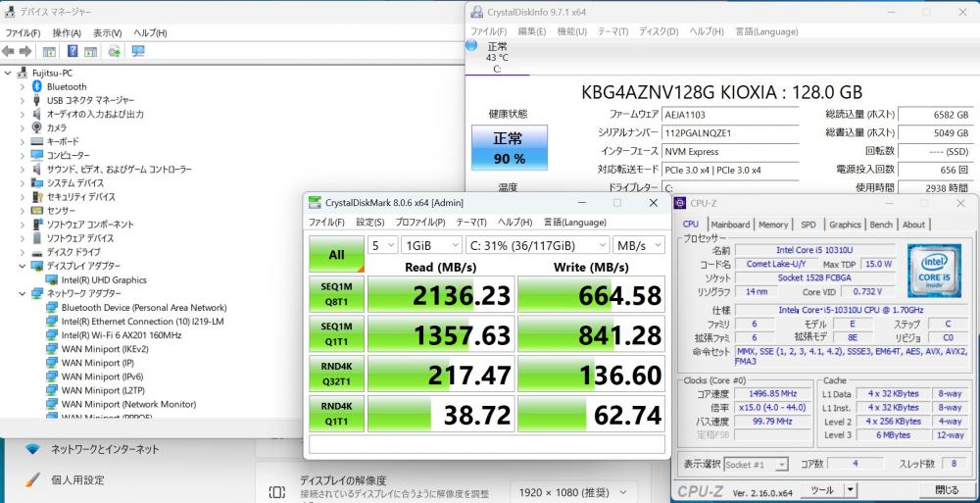Switch to the Mainboard tab in CPU-Z
This screenshot has height=503, width=980.
tap(730, 224)
